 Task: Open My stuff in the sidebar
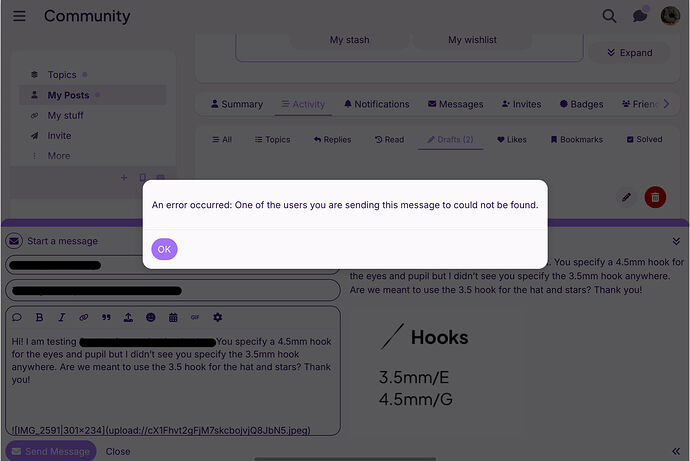pos(65,115)
